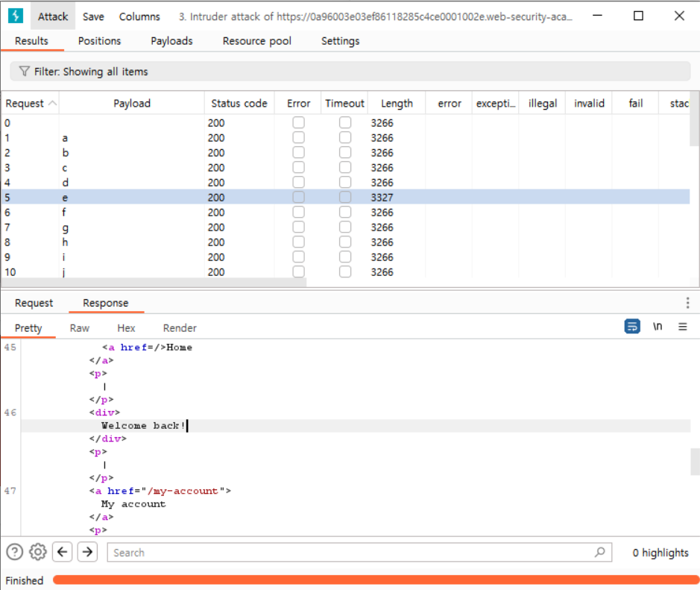Switch to the Resource pool tab

(x=257, y=41)
